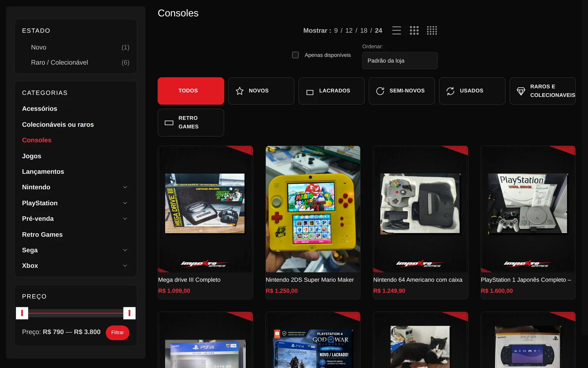Select the SEMI-NOVOS filter tab
The height and width of the screenshot is (368, 588).
coord(402,91)
